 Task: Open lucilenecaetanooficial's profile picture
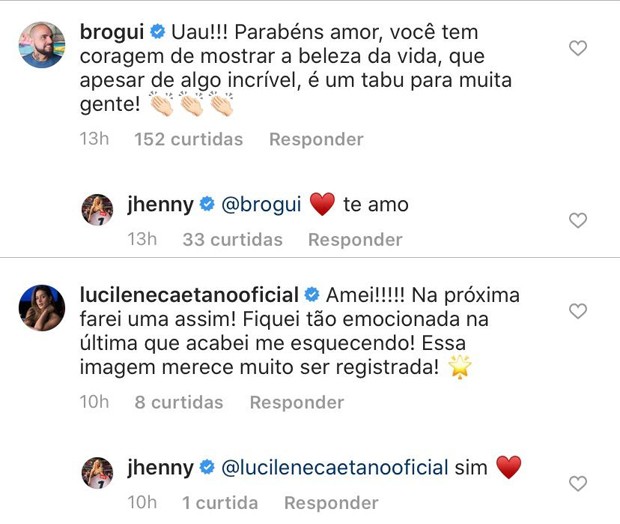click(42, 309)
